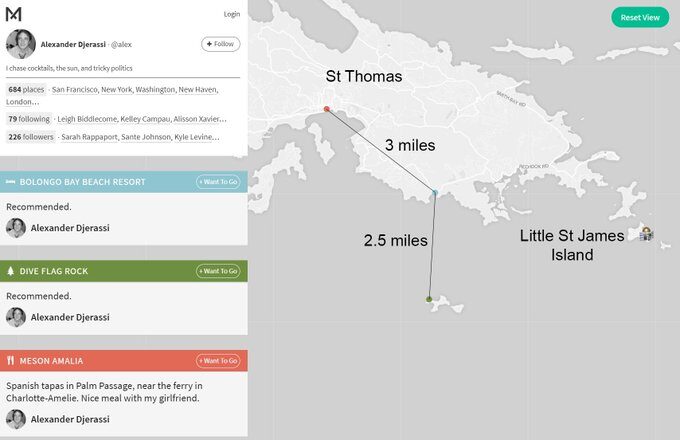Select the blue Bolongo Bay map marker

pos(435,192)
